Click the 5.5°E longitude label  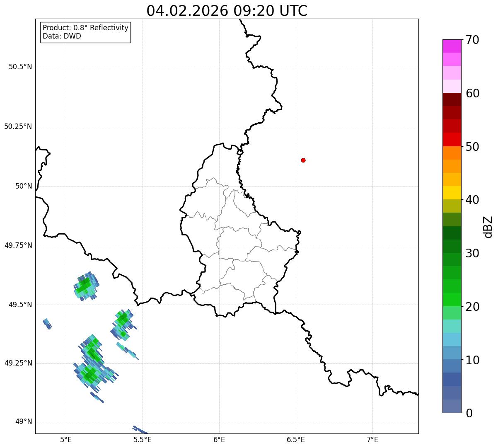point(143,439)
